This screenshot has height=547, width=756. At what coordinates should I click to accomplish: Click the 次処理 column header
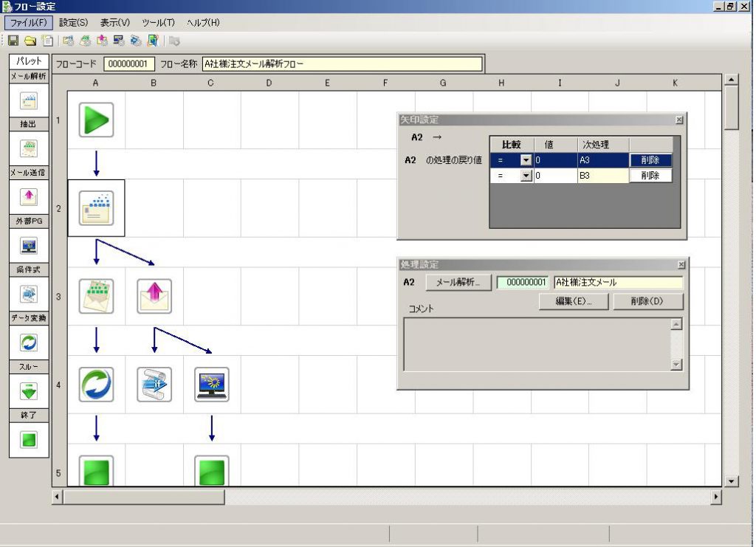coord(603,145)
